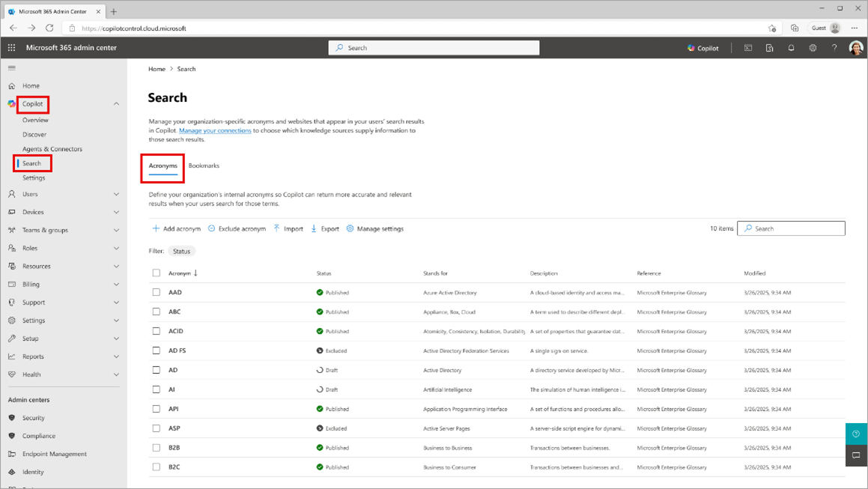Click the Guest profile button
Viewport: 868px width, 489px height.
tap(825, 28)
